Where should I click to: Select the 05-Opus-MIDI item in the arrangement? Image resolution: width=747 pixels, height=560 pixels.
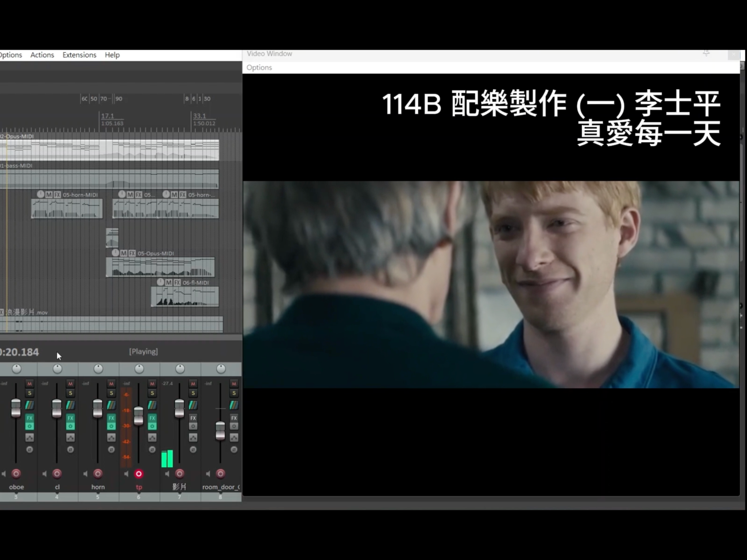pyautogui.click(x=160, y=267)
